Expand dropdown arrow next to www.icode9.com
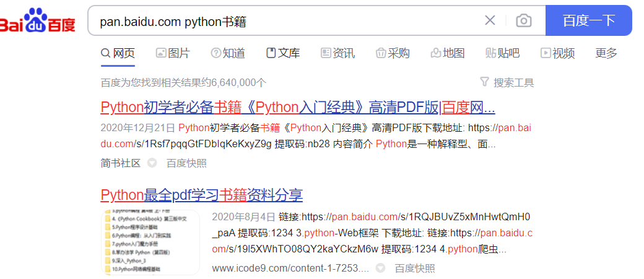This screenshot has height=279, width=644. (x=381, y=268)
